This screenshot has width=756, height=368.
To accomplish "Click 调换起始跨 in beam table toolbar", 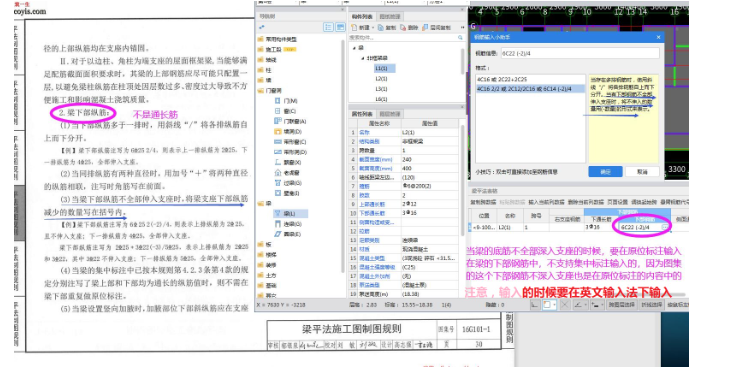I will [643, 202].
